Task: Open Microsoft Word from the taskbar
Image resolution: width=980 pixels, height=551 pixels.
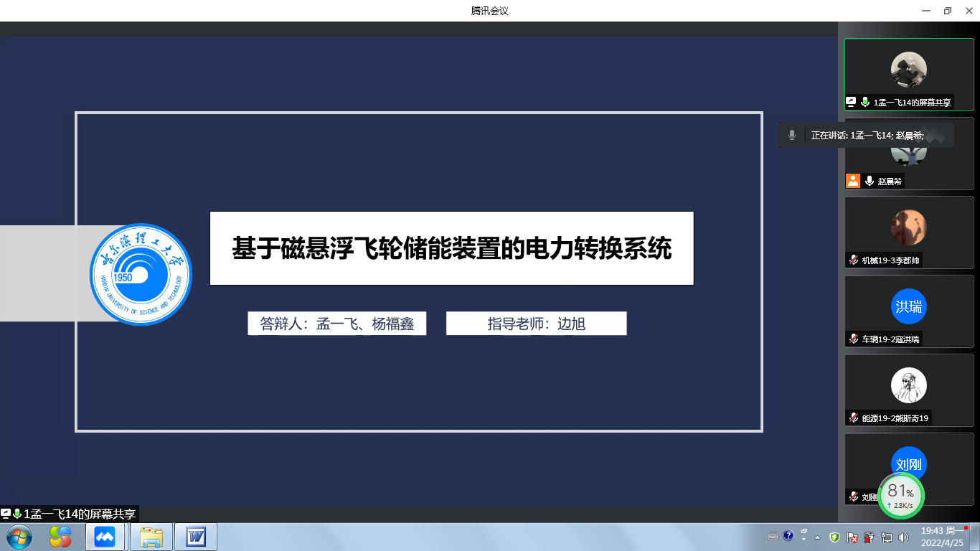Action: (196, 537)
